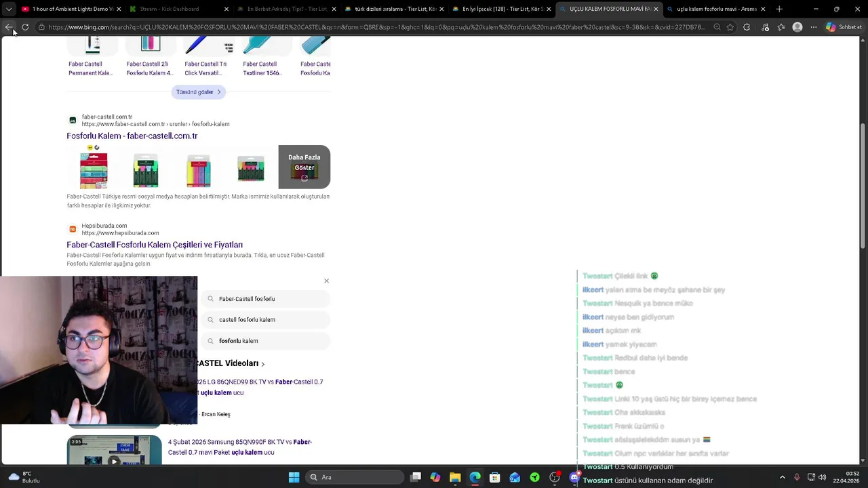Open the Faber Castell Permanent Kalem product card
Screen dimensions: 868x488
[x=91, y=58]
